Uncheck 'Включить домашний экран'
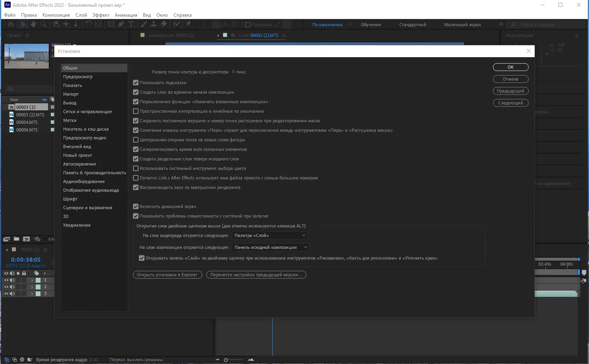This screenshot has height=364, width=589. click(136, 206)
